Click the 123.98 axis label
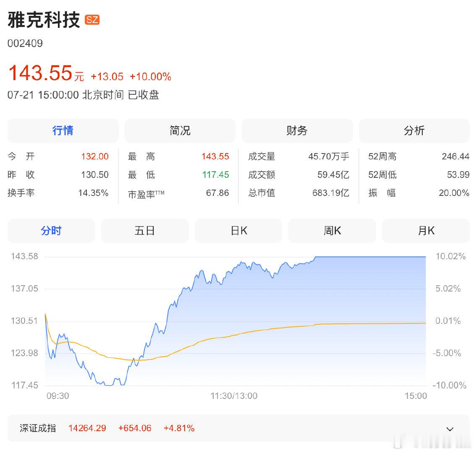The image size is (476, 453). tap(25, 353)
